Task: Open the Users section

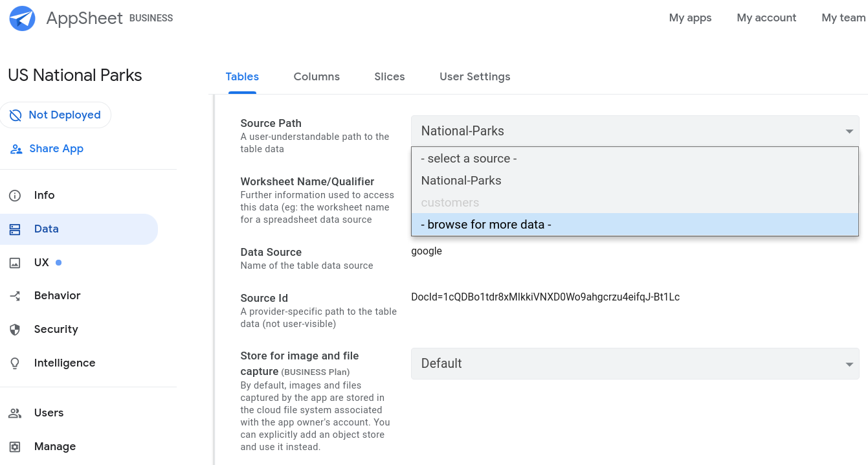Action: click(49, 413)
